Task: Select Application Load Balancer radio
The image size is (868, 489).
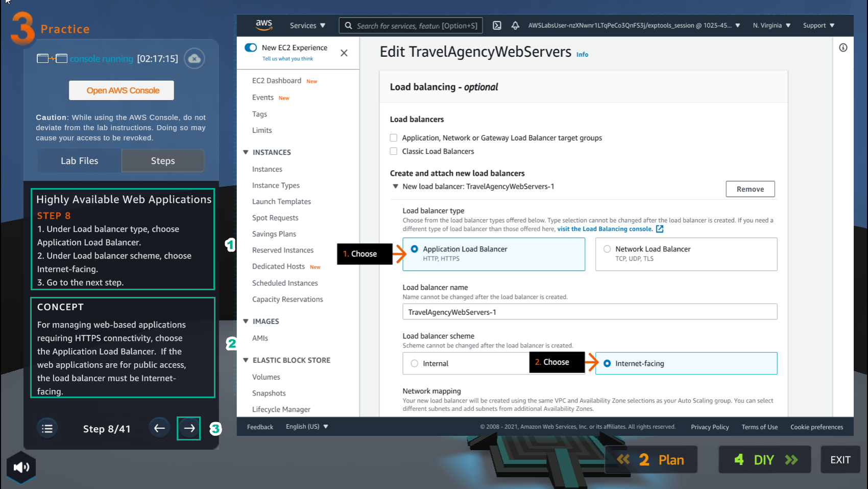Action: 415,249
